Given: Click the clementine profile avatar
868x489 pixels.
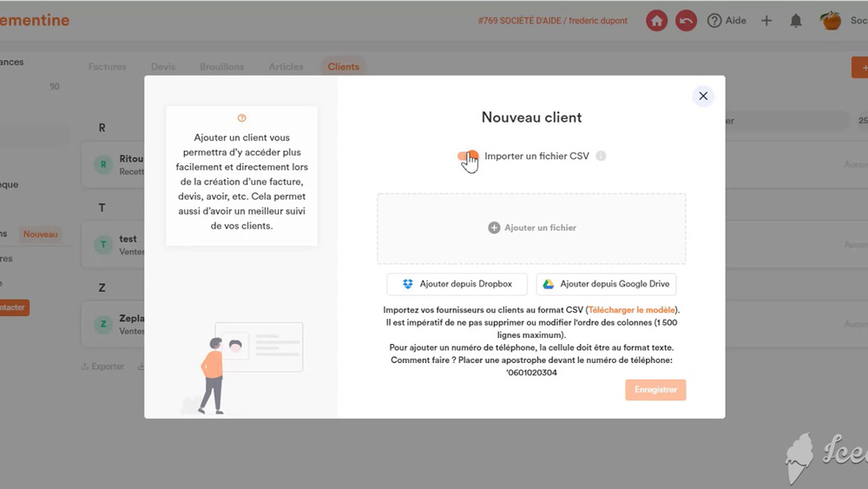Looking at the screenshot, I should click(831, 21).
